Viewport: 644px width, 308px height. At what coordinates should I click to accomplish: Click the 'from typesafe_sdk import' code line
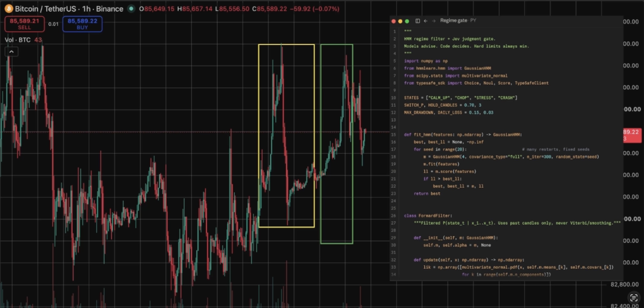click(476, 83)
